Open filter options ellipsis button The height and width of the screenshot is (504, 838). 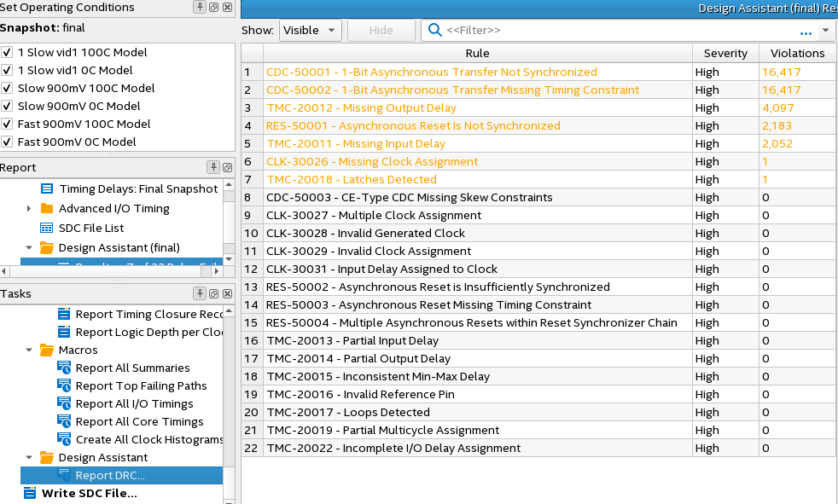coord(806,33)
